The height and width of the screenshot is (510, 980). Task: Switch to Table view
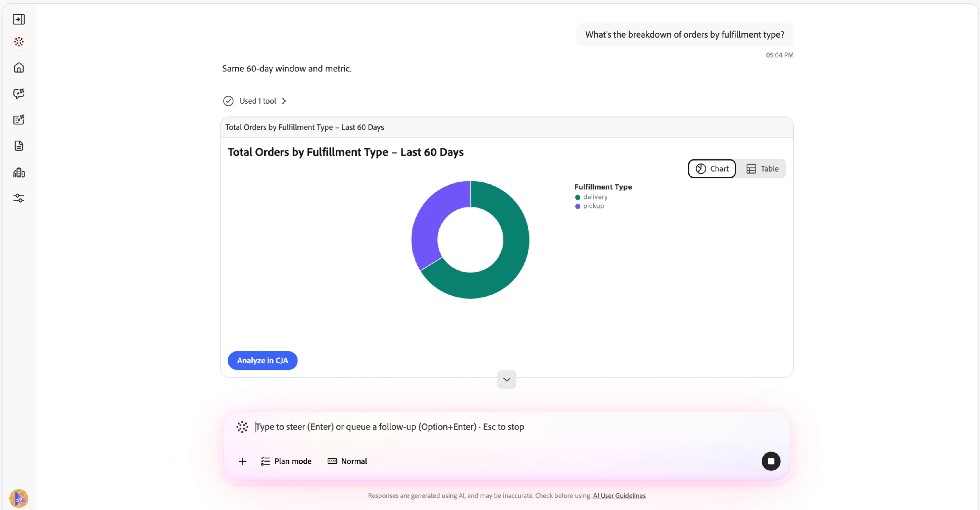pyautogui.click(x=762, y=169)
